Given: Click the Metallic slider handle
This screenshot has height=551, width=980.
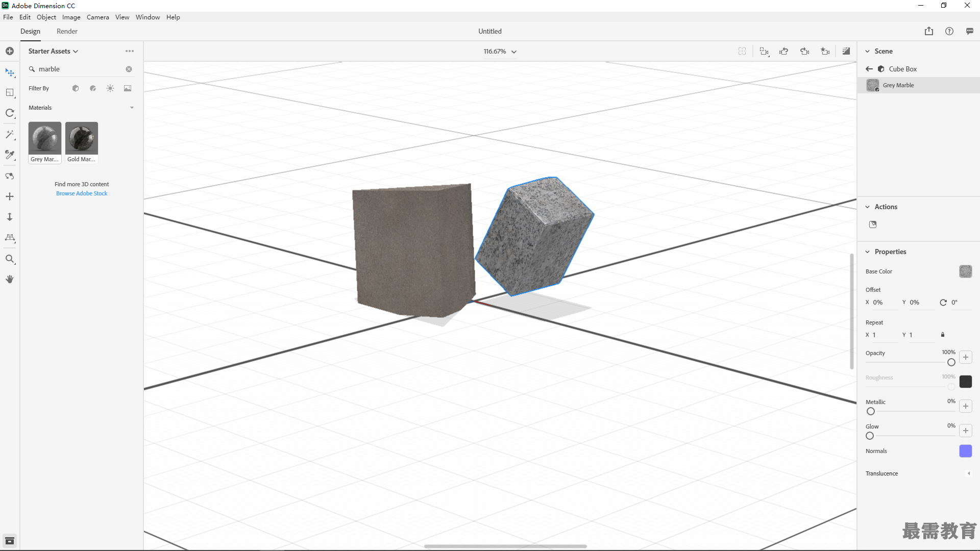Looking at the screenshot, I should [871, 411].
